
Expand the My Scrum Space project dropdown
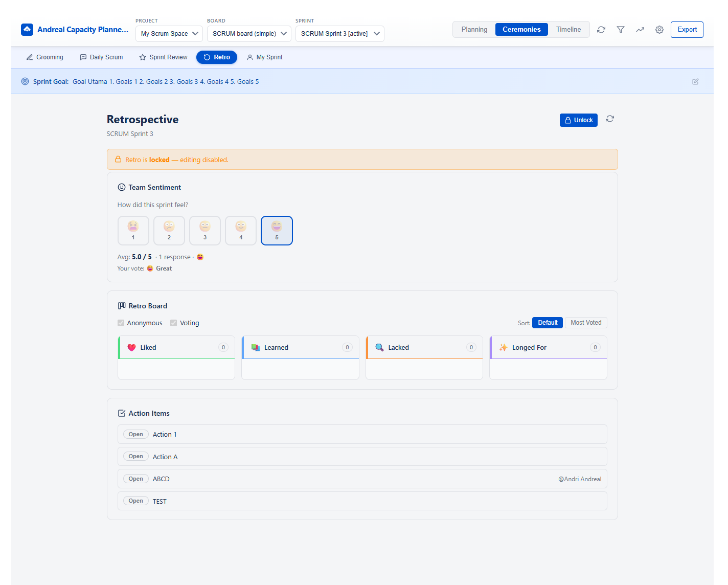coord(169,34)
